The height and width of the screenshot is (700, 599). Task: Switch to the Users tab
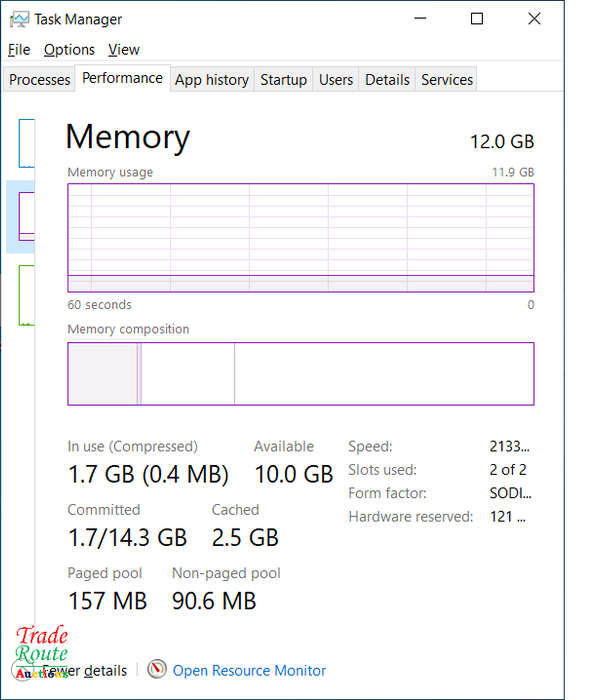tap(336, 79)
